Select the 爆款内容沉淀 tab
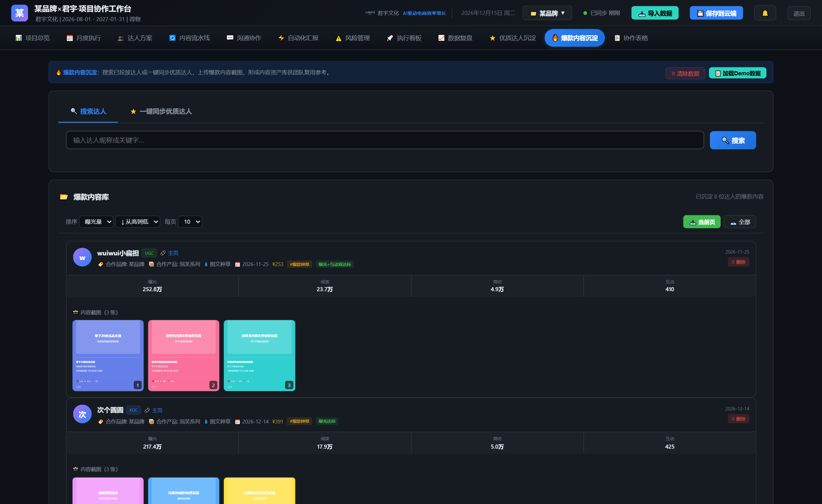Screen dimensions: 822x504 coord(574,38)
